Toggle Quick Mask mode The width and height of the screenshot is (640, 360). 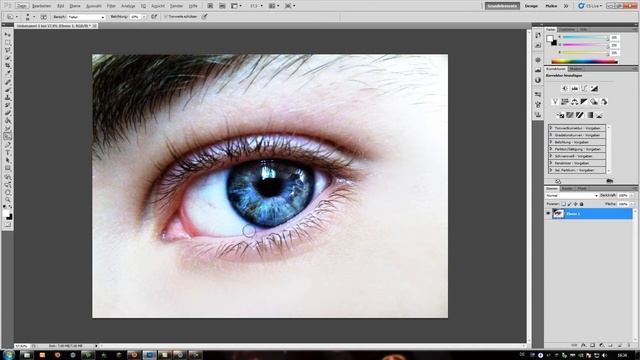[x=8, y=225]
